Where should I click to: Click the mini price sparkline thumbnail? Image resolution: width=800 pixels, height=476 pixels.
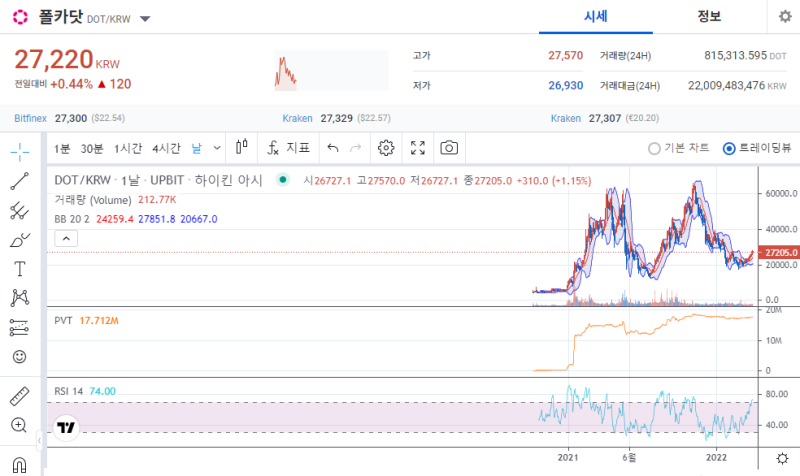pyautogui.click(x=332, y=70)
